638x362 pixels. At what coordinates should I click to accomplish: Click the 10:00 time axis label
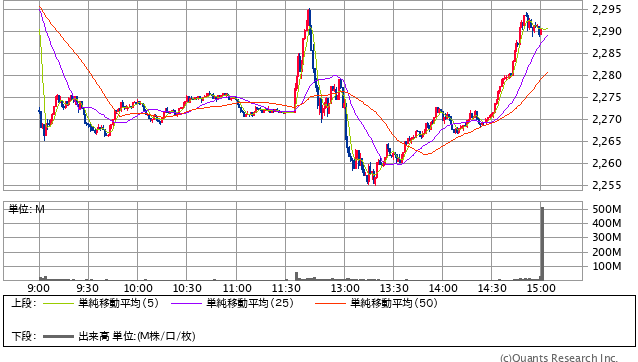tap(138, 288)
